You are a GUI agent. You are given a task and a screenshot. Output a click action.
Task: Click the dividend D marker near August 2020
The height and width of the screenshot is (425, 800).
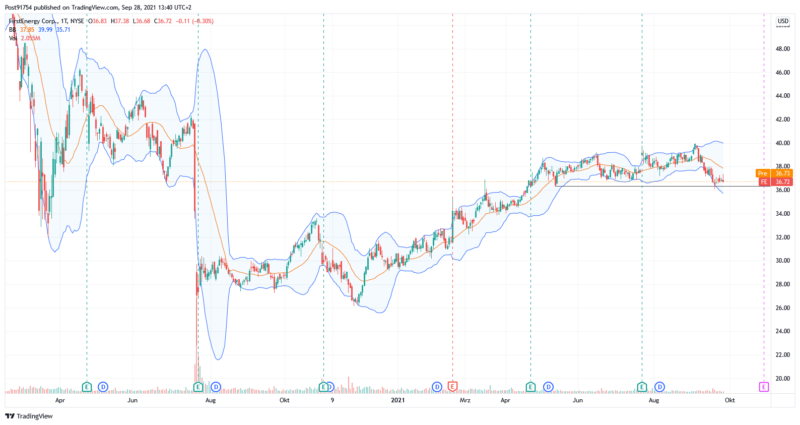click(215, 386)
